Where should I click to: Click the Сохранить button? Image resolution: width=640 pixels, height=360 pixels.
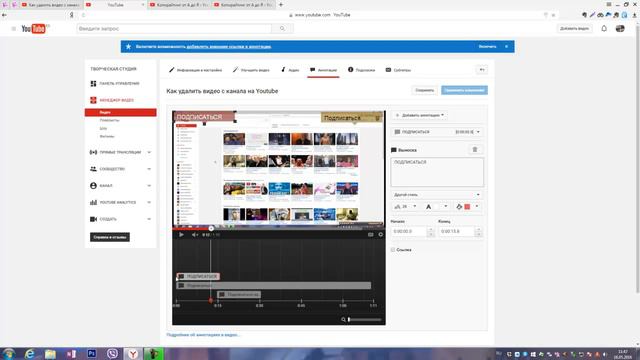tap(424, 90)
